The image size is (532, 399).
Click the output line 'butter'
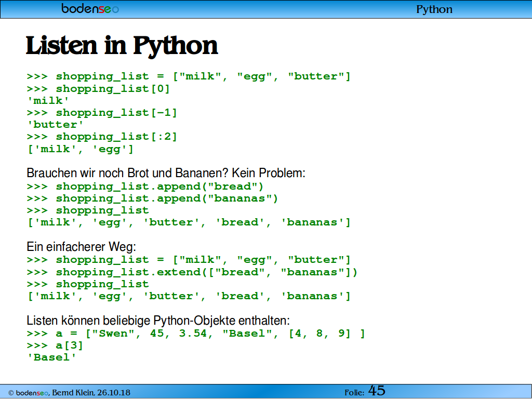coord(55,125)
